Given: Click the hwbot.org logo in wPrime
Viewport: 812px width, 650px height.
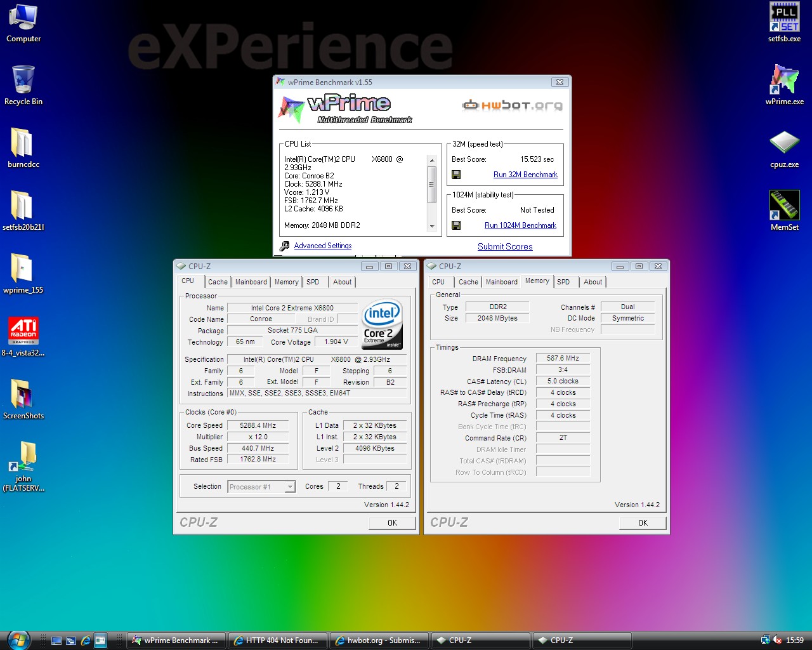Looking at the screenshot, I should click(512, 105).
